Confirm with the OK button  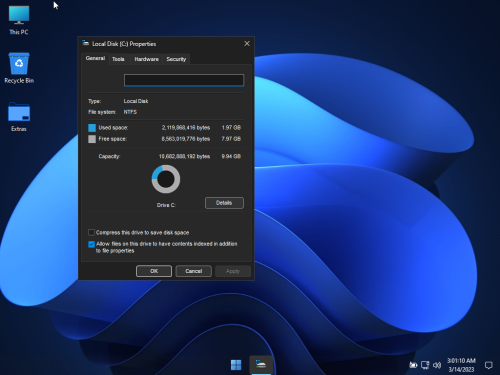(154, 271)
